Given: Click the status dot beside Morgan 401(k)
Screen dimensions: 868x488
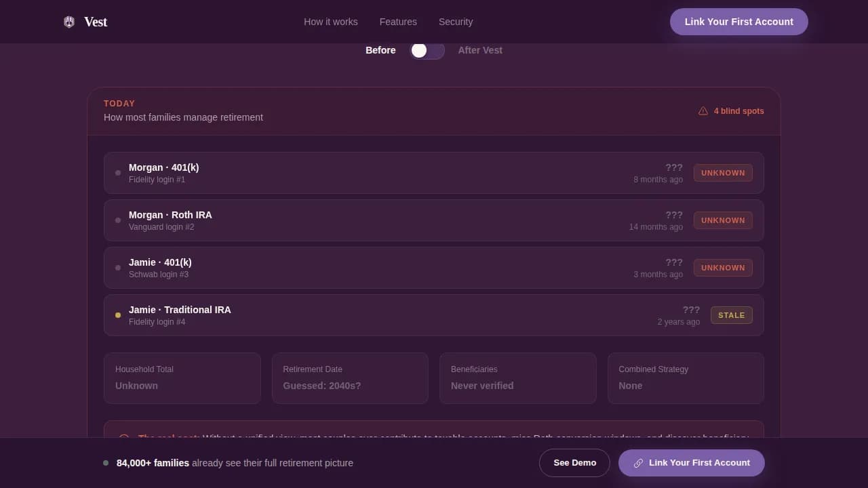Looking at the screenshot, I should (x=118, y=173).
